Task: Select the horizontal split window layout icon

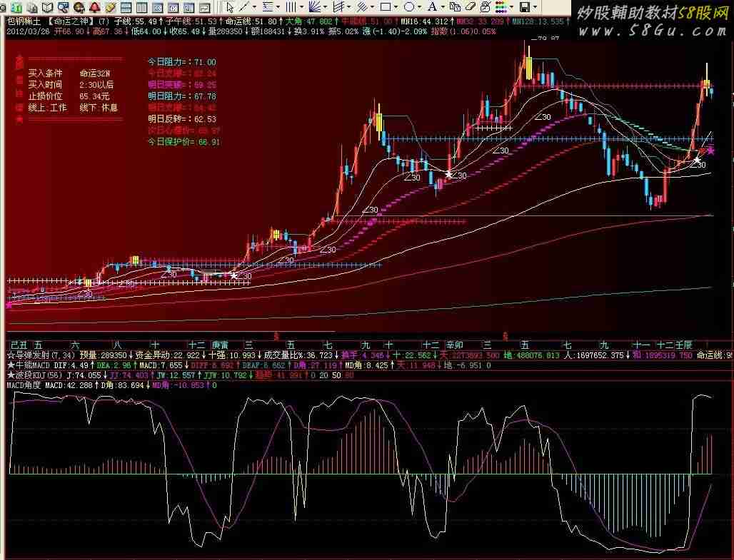Action: click(x=126, y=7)
